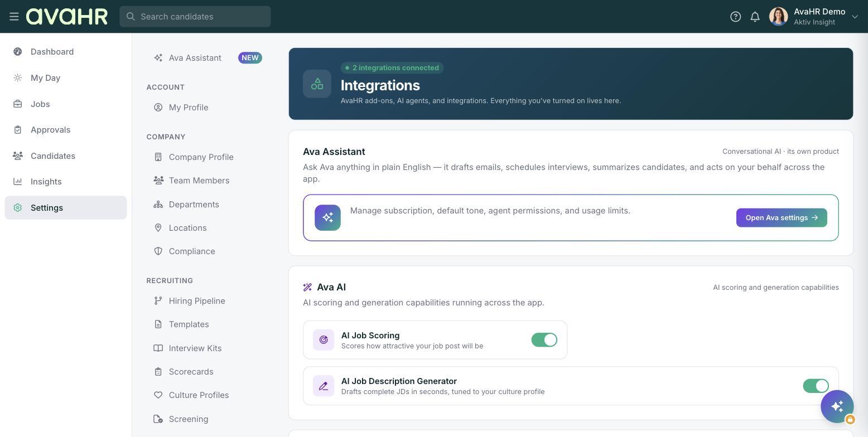Select Settings in main sidebar
Viewport: 868px width, 437px height.
coord(66,208)
